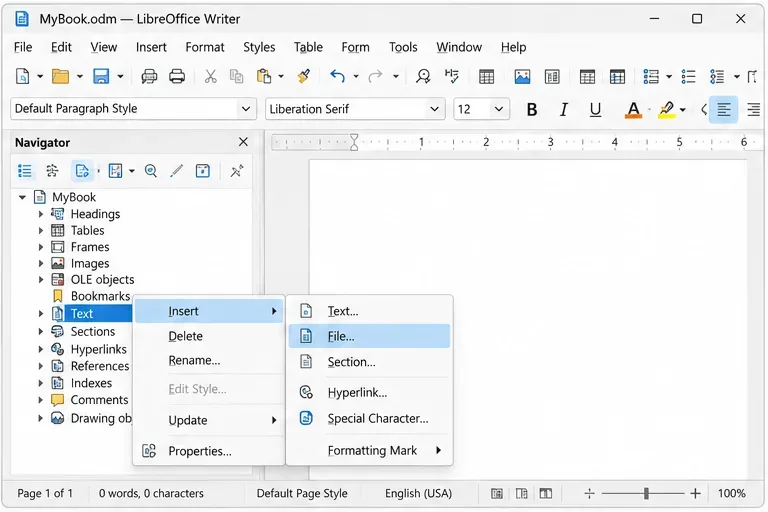This screenshot has width=768, height=512.
Task: Click the Cut scissors icon
Action: tap(211, 77)
